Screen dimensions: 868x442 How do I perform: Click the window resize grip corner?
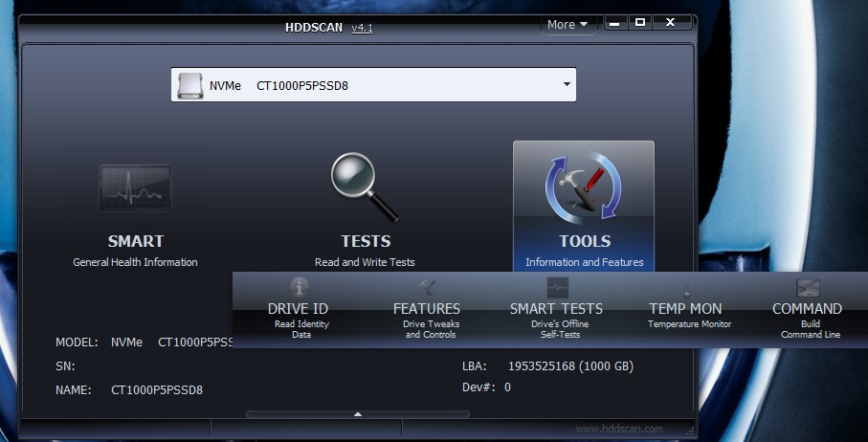tap(690, 431)
